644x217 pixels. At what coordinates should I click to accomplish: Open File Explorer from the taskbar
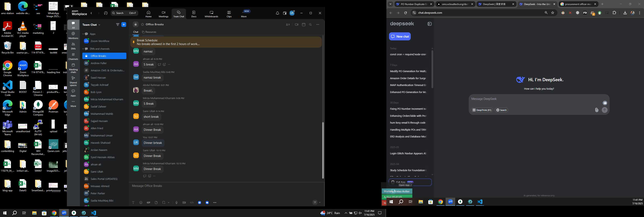coord(34,213)
